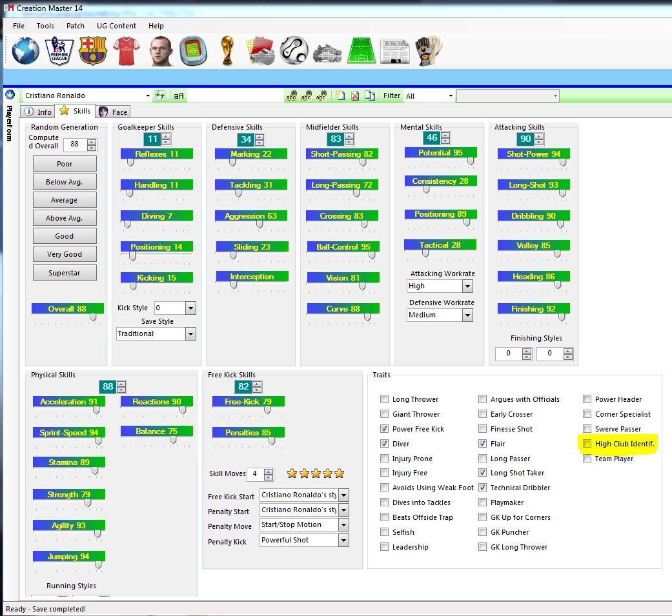Click the first abc binoculars search icon
This screenshot has width=672, height=616.
click(x=291, y=95)
